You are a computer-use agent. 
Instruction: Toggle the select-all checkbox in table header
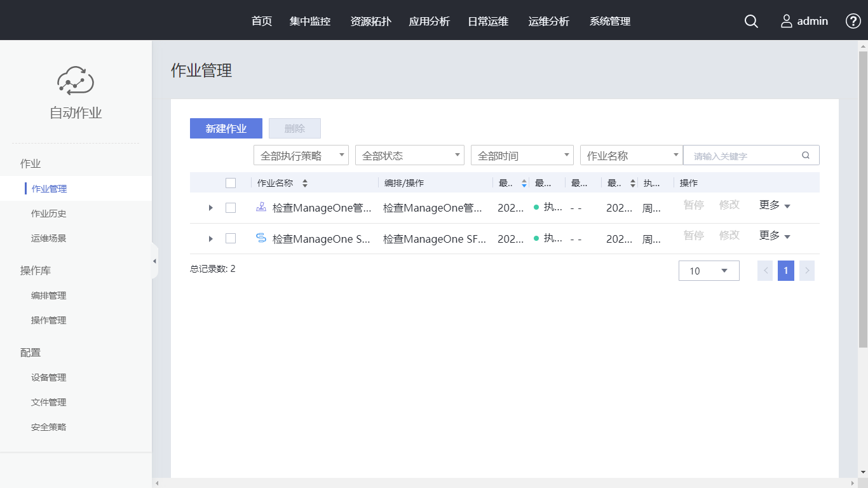(x=231, y=183)
